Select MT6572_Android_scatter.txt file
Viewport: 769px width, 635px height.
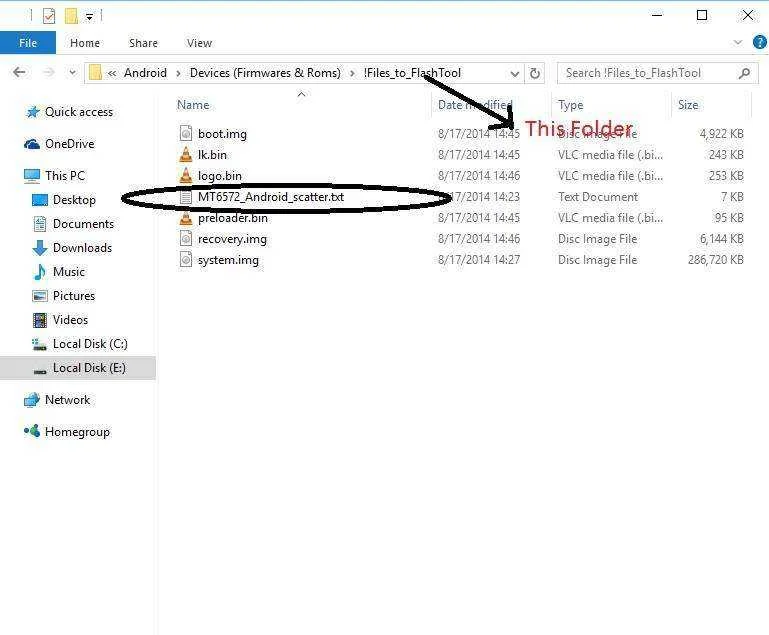271,197
